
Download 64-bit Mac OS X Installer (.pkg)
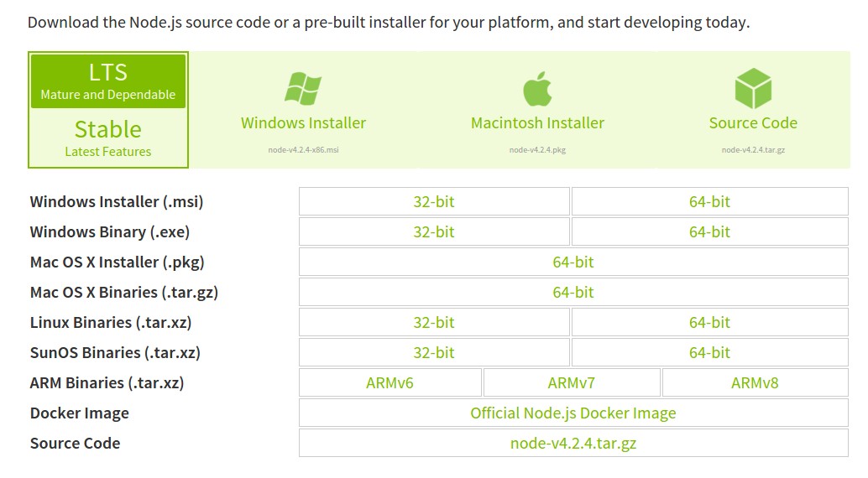573,262
